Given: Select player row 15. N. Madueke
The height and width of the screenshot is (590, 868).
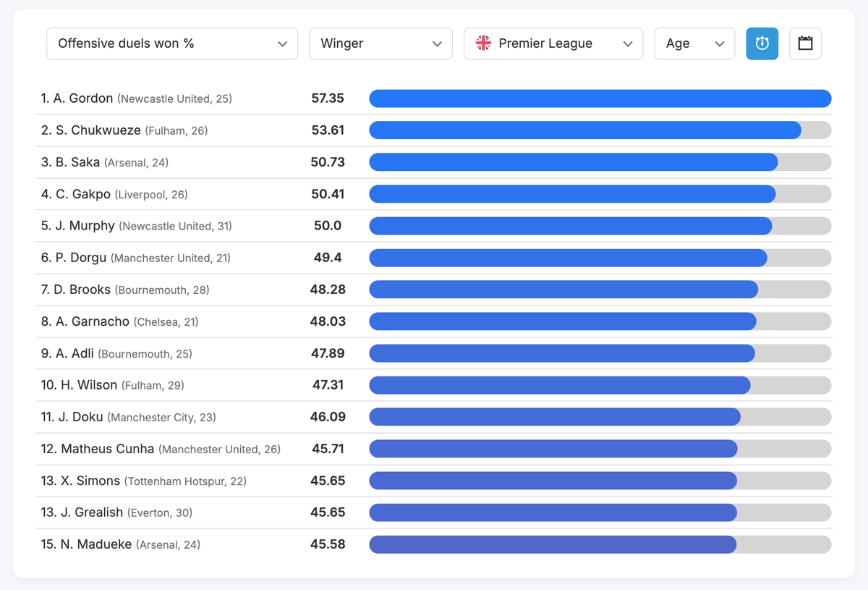Looking at the screenshot, I should pyautogui.click(x=435, y=544).
